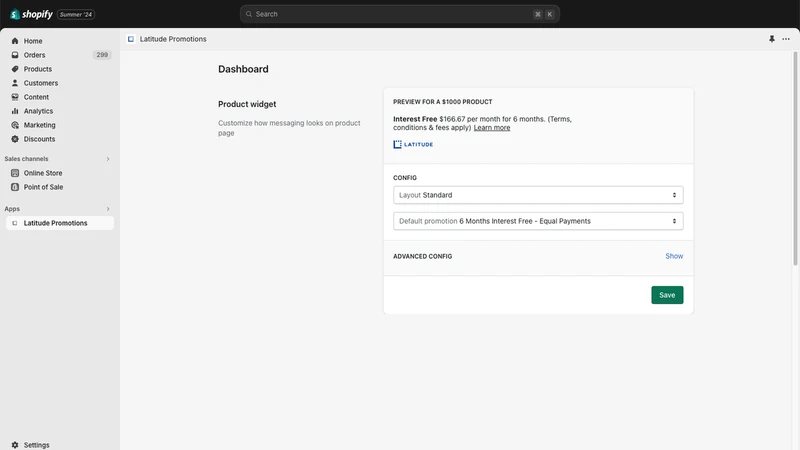Image resolution: width=800 pixels, height=450 pixels.
Task: Open the Default promotion dropdown
Action: (x=538, y=221)
